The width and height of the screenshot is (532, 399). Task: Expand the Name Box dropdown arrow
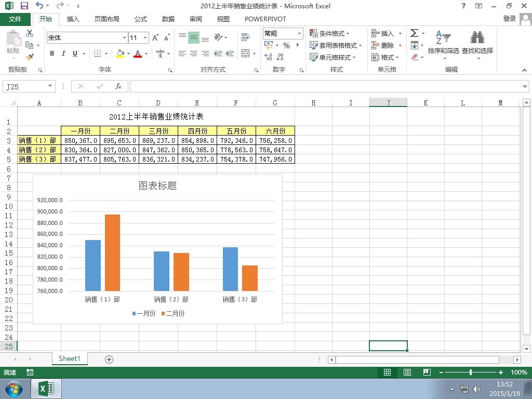tap(50, 86)
